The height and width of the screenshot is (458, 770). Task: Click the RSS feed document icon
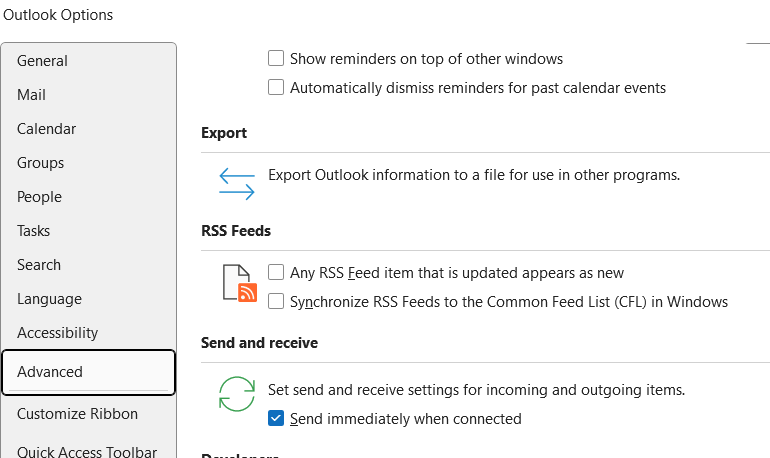click(240, 283)
